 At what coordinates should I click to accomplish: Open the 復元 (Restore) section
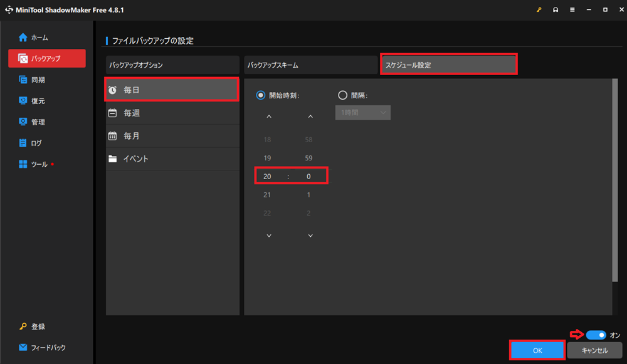pos(32,101)
